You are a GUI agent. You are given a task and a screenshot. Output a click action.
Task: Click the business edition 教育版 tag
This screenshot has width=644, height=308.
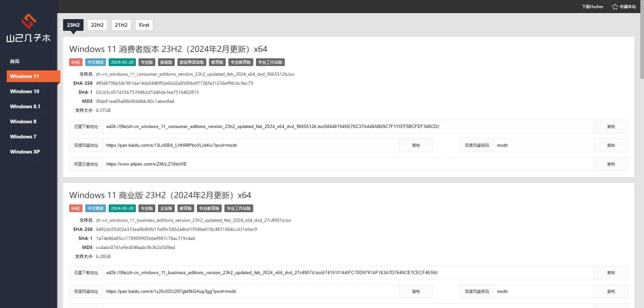pyautogui.click(x=185, y=209)
